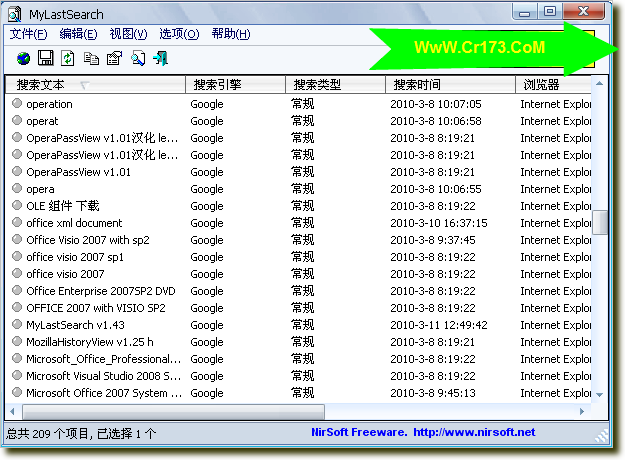Click the globe open-URL toolbar icon
The width and height of the screenshot is (625, 460).
pyautogui.click(x=23, y=58)
